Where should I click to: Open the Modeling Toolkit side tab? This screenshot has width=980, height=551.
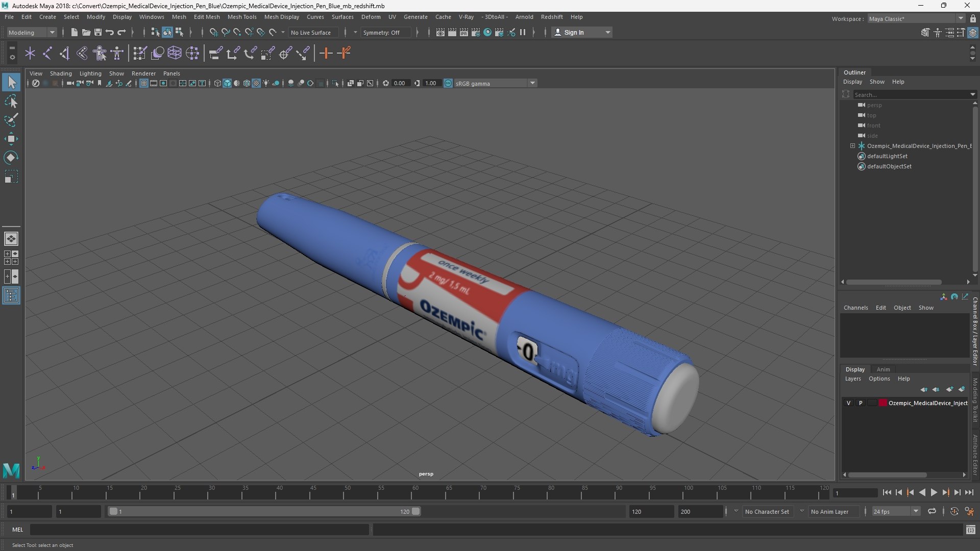975,399
